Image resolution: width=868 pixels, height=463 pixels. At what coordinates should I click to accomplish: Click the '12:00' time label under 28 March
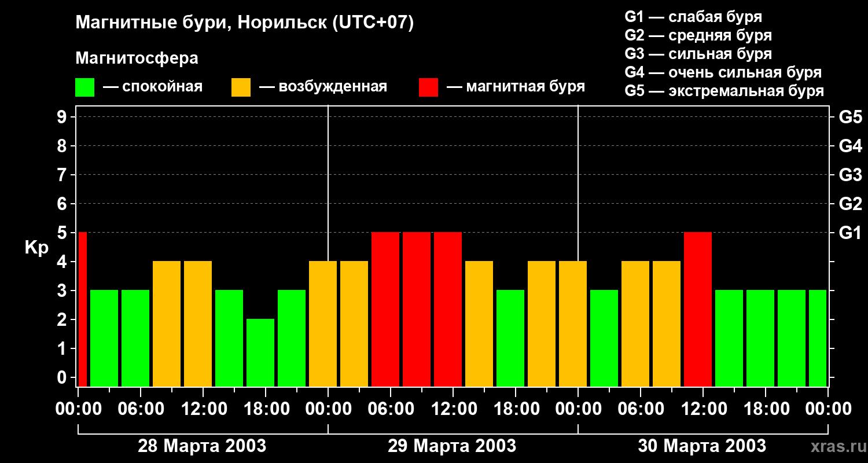click(203, 409)
